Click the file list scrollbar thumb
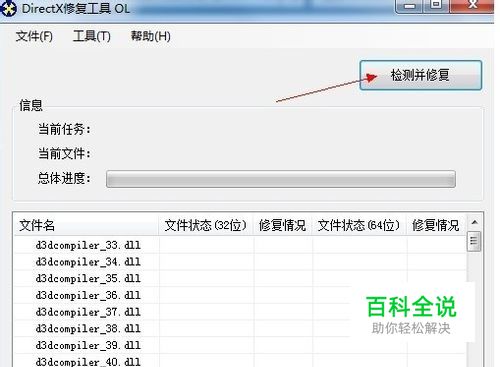Image resolution: width=500 pixels, height=367 pixels. pyautogui.click(x=474, y=241)
